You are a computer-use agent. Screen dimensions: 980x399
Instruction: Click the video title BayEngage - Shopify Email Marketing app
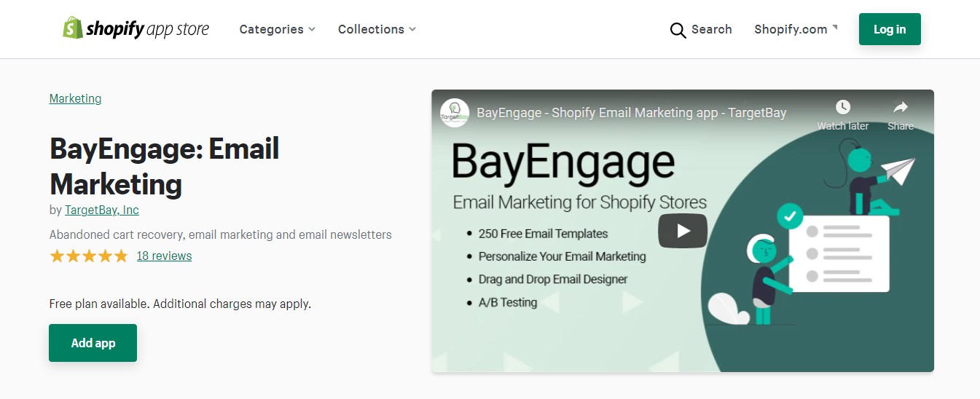(x=632, y=113)
